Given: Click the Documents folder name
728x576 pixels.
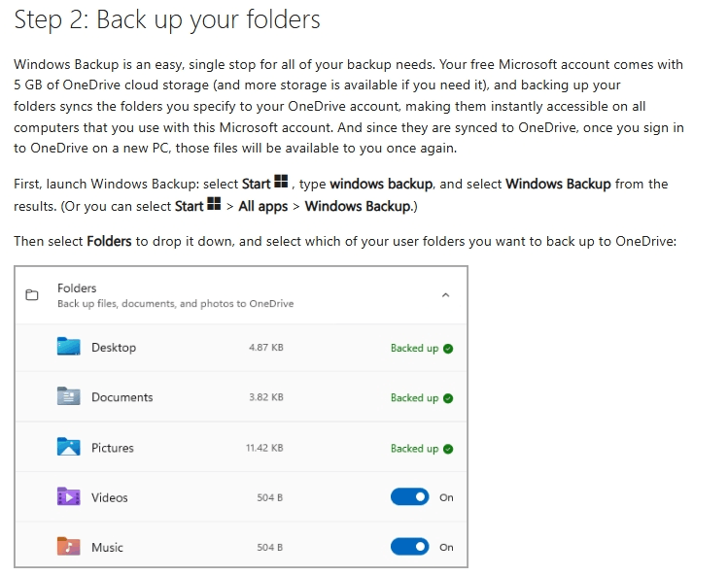Looking at the screenshot, I should point(122,397).
